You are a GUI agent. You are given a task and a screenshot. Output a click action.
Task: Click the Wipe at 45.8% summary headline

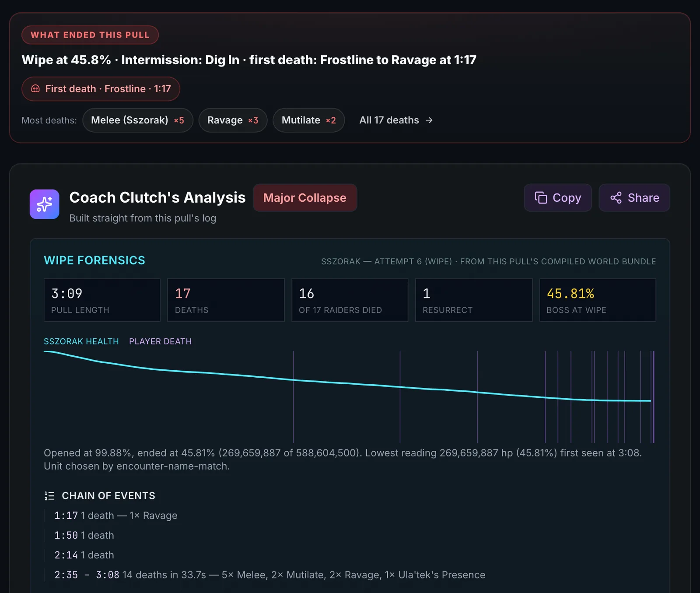pyautogui.click(x=249, y=60)
